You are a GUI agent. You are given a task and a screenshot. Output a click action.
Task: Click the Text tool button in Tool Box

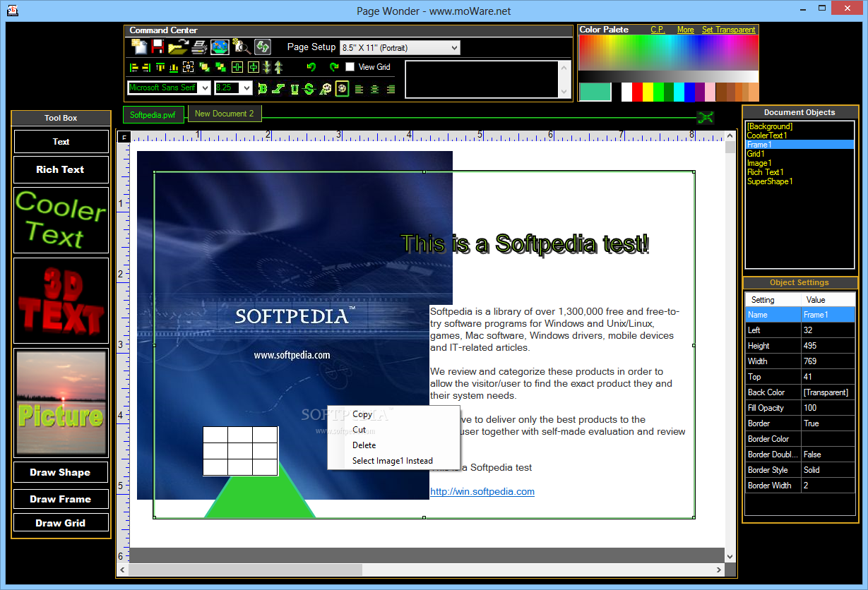coord(61,141)
